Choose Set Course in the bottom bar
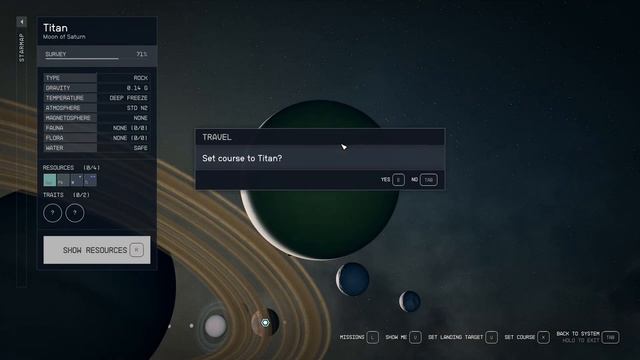 527,337
